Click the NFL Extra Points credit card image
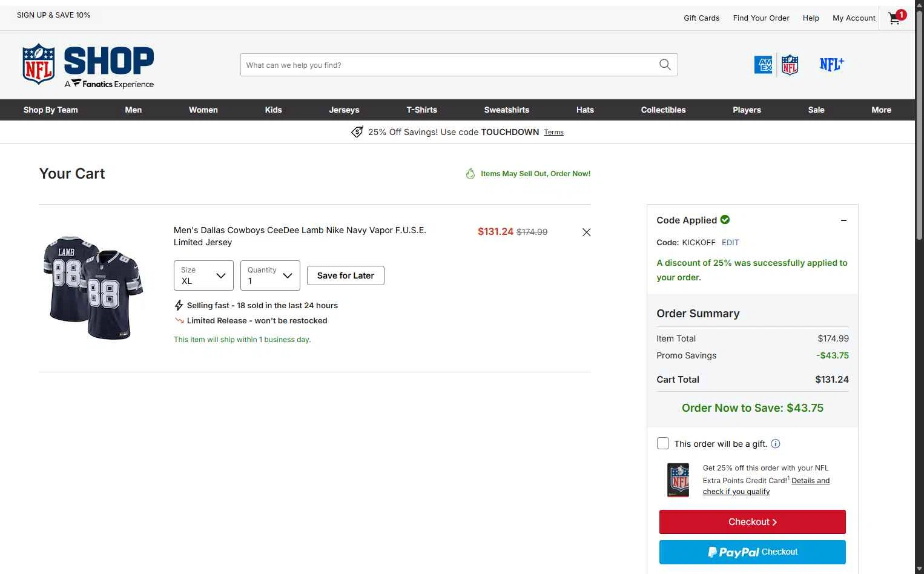The image size is (924, 574). pyautogui.click(x=678, y=480)
